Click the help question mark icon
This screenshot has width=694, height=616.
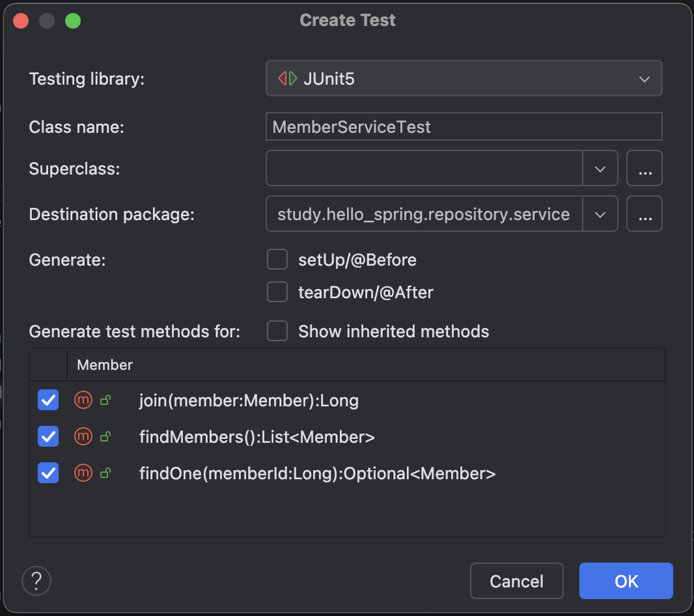[36, 580]
